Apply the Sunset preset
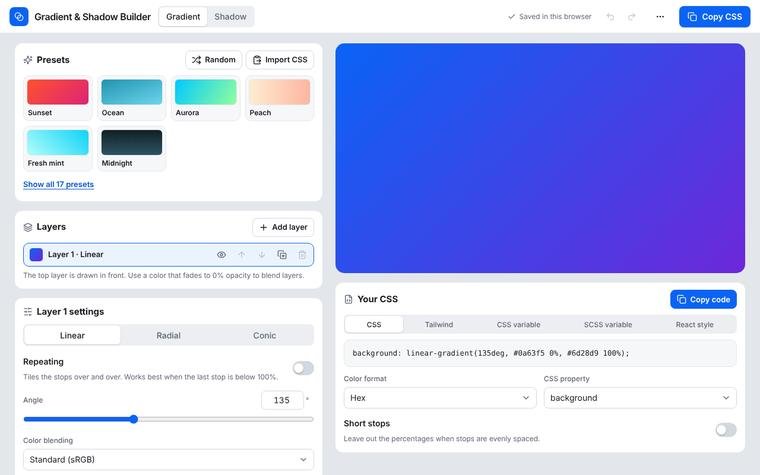This screenshot has height=475, width=760. tap(58, 98)
